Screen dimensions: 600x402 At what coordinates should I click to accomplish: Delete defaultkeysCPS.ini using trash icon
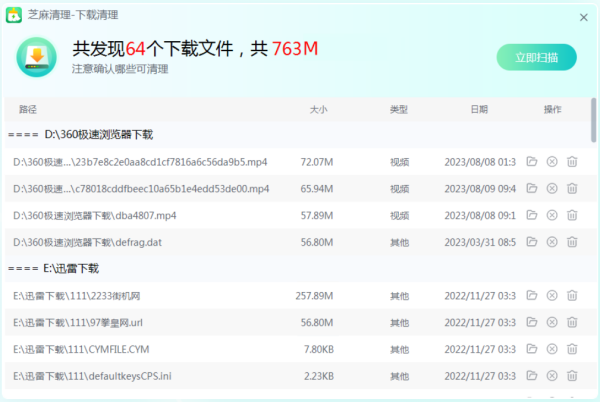pyautogui.click(x=572, y=376)
